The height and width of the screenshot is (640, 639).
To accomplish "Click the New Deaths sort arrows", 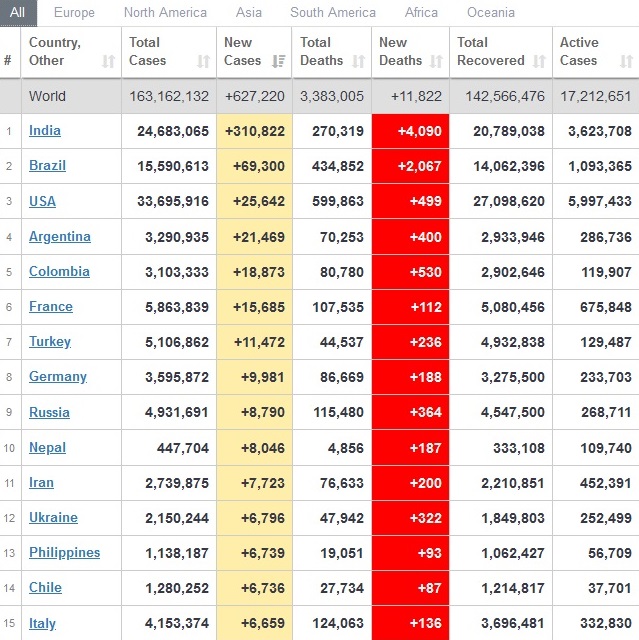I will (436, 61).
